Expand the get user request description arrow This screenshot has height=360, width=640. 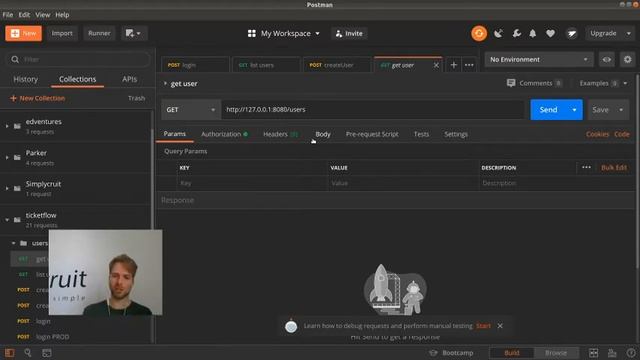(165, 83)
